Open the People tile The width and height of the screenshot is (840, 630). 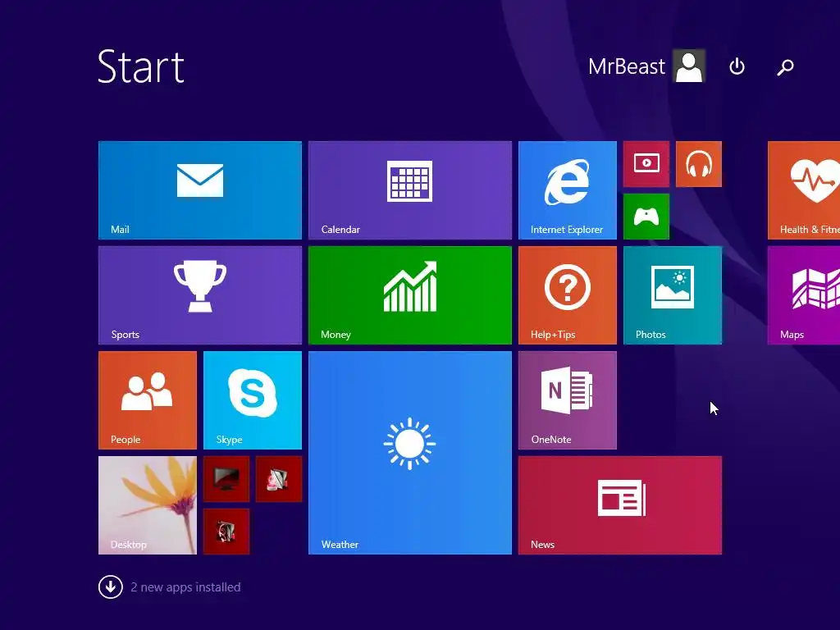point(148,400)
